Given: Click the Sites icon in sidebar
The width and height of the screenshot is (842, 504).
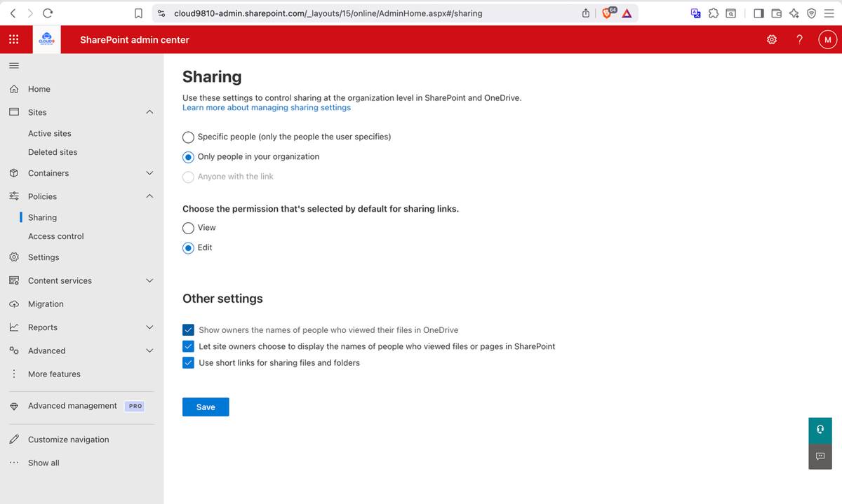Looking at the screenshot, I should 13,112.
